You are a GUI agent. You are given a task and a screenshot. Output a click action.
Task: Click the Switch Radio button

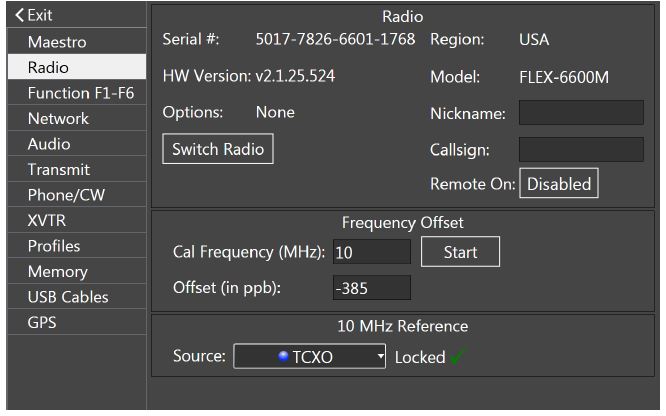click(x=218, y=149)
